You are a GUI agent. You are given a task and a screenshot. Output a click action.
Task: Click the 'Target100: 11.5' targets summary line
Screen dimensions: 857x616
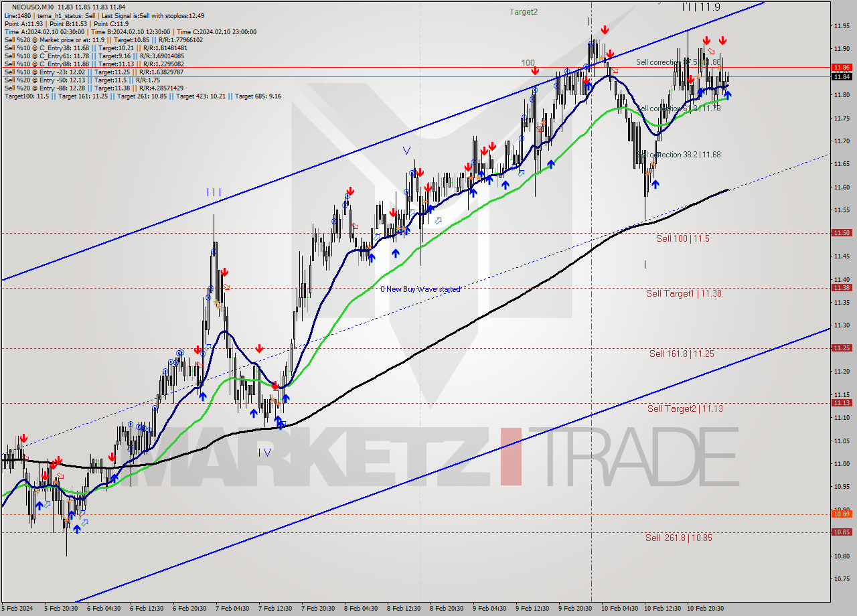coord(143,96)
